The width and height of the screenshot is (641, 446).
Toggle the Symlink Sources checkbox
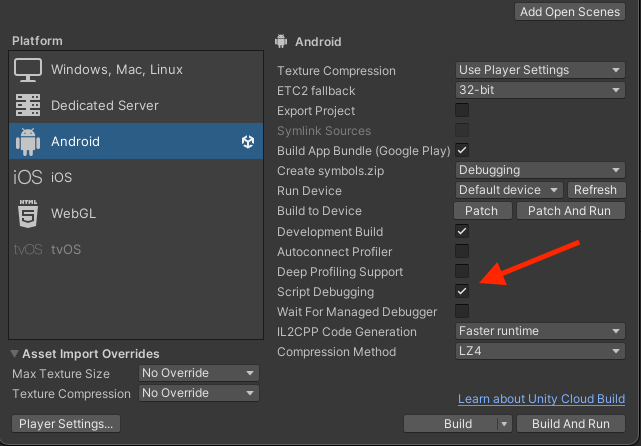[462, 130]
